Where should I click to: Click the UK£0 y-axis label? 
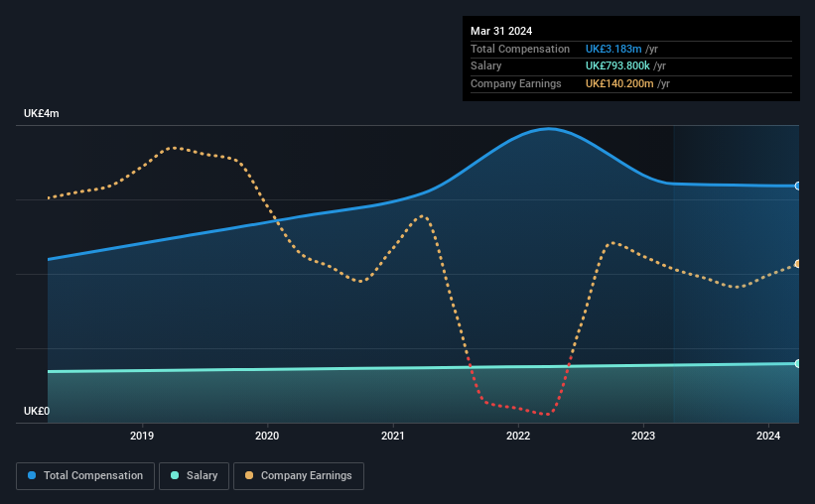click(37, 411)
